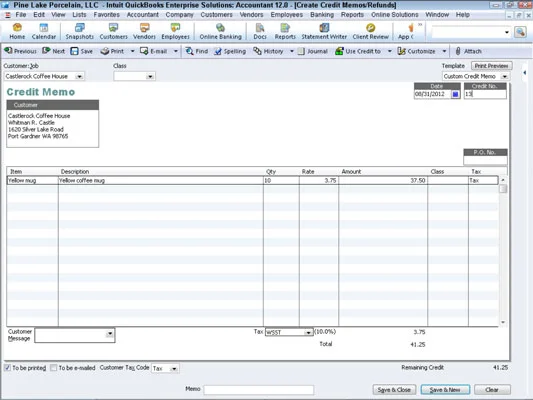Open the History toolbar button

(x=269, y=51)
